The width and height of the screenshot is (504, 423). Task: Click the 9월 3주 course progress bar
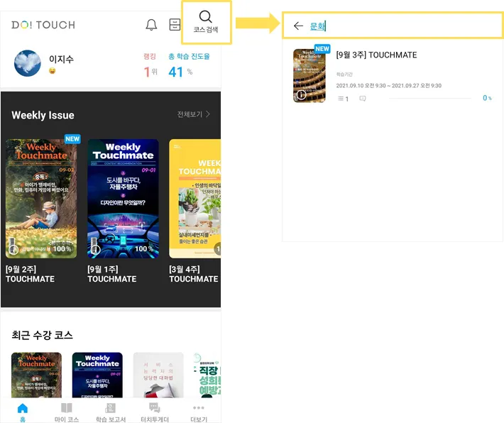click(429, 99)
